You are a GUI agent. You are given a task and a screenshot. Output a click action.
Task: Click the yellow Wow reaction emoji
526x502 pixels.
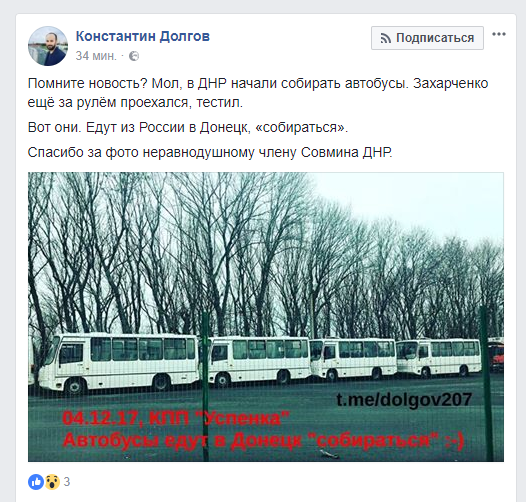pos(52,482)
